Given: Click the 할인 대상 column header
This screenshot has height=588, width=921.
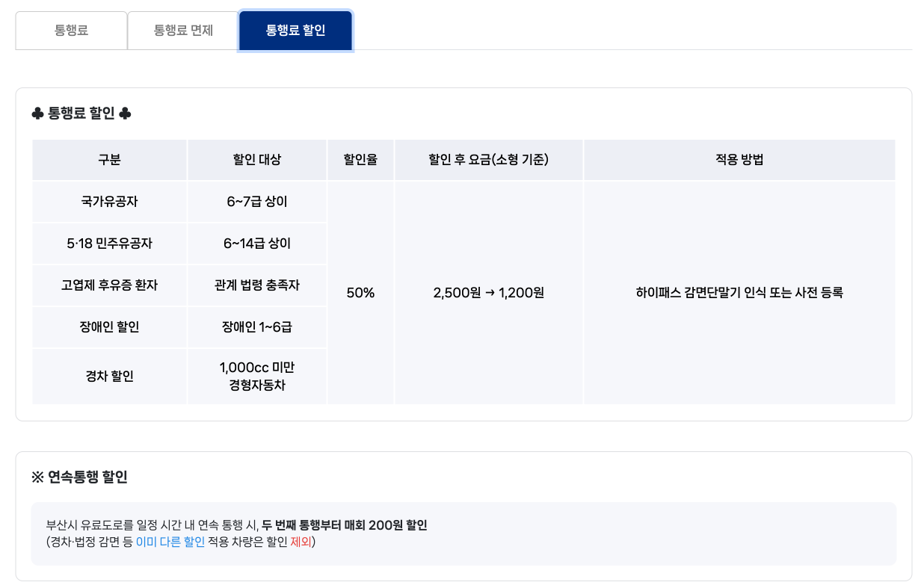Looking at the screenshot, I should (257, 159).
